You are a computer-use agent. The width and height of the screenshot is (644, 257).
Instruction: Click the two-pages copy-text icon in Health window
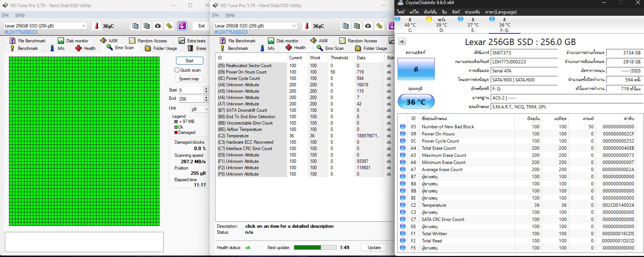pos(346,26)
